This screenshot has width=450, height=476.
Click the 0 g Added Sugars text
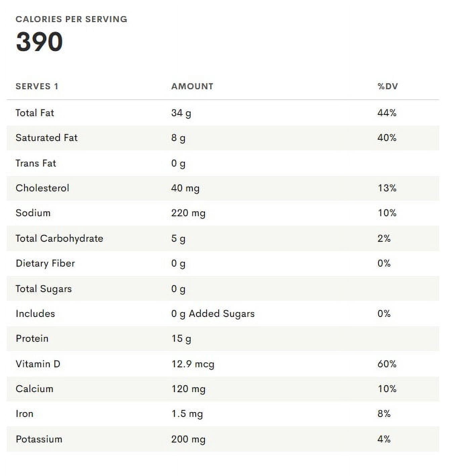point(213,314)
